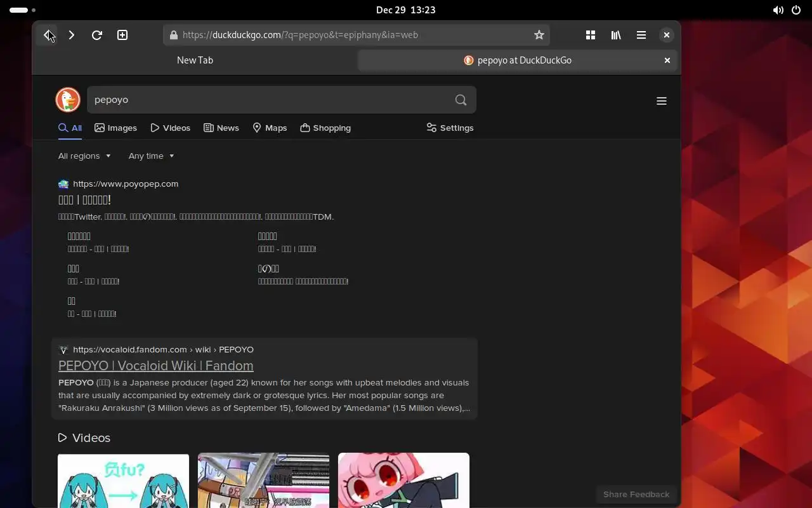This screenshot has width=812, height=508.
Task: Click the vocaloid.fandom.com wiki PEPOYO URL
Action: [x=163, y=350]
